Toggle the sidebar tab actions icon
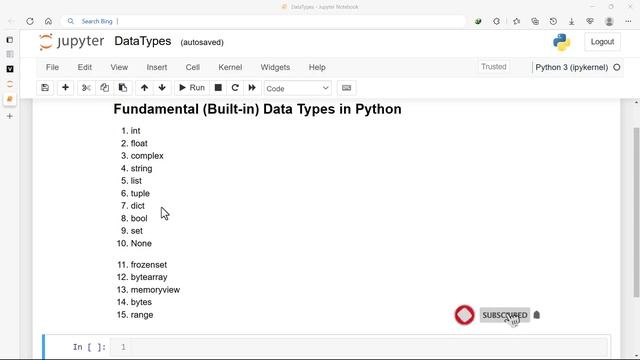The image size is (640, 360). click(10, 40)
